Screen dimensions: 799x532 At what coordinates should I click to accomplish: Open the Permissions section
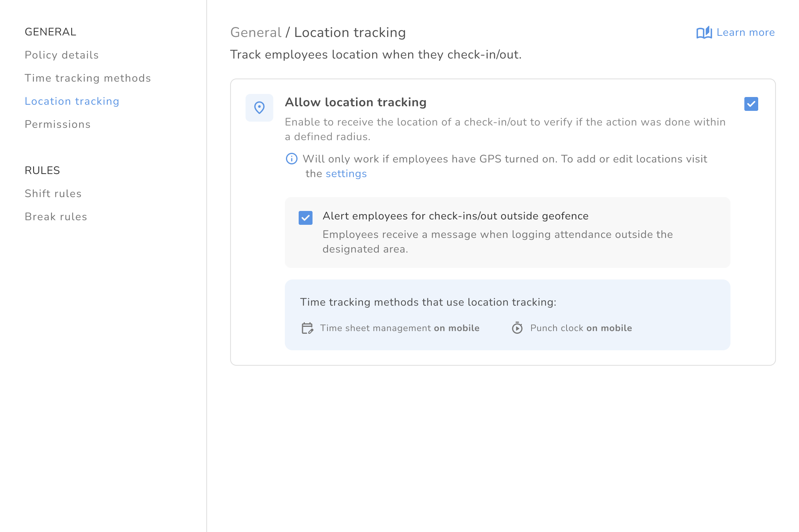pos(58,124)
